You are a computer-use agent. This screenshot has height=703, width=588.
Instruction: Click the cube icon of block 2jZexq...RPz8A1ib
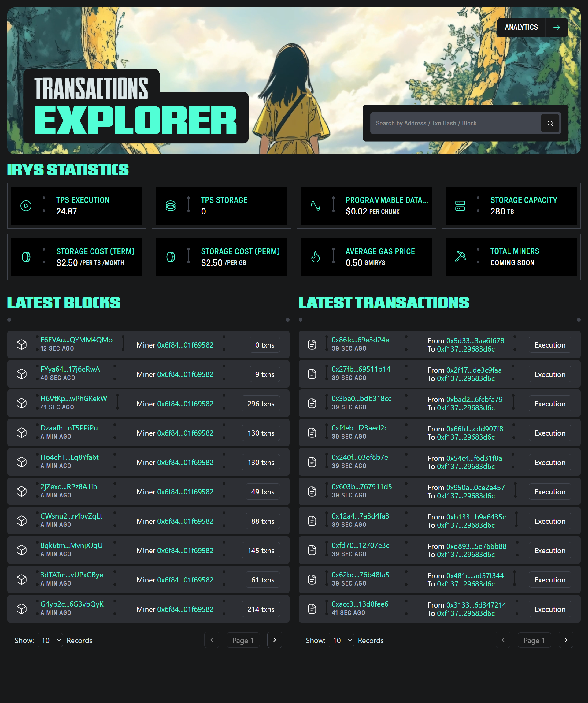click(x=22, y=491)
